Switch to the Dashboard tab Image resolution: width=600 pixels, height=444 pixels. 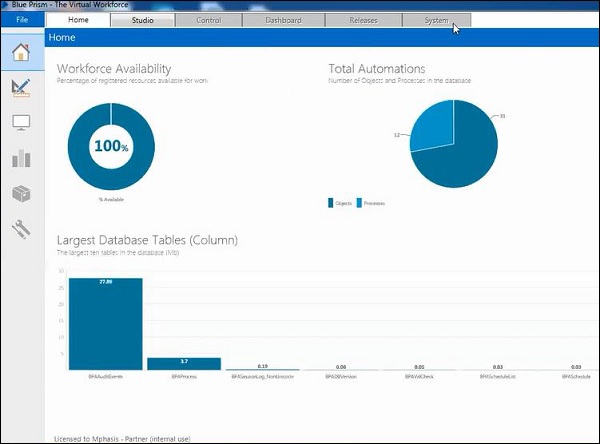[x=283, y=20]
